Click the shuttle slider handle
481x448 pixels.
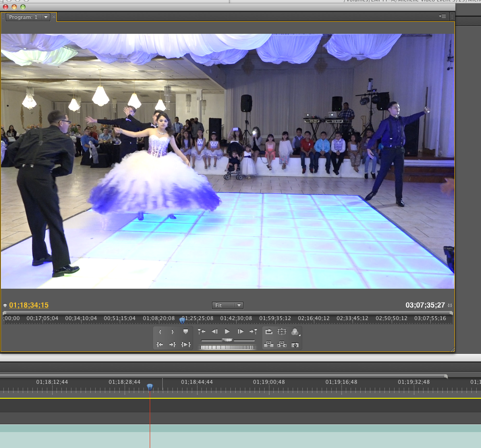[227, 340]
